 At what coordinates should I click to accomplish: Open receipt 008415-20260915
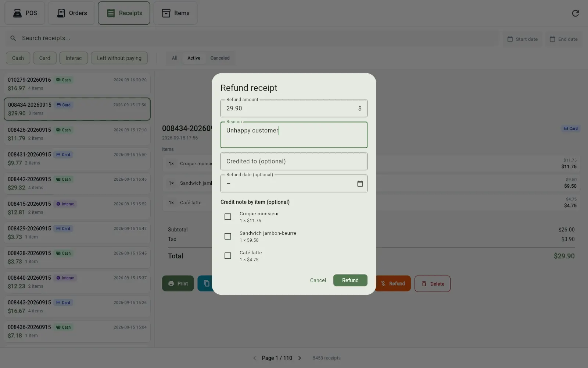coord(77,208)
